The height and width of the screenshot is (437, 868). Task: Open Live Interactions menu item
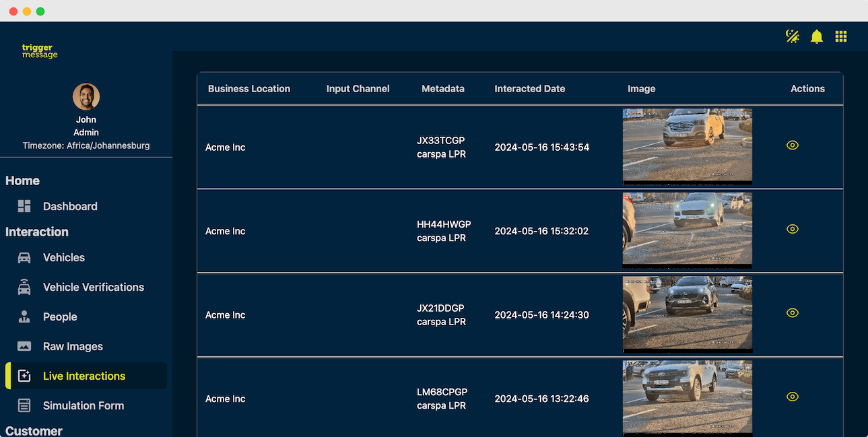tap(84, 376)
